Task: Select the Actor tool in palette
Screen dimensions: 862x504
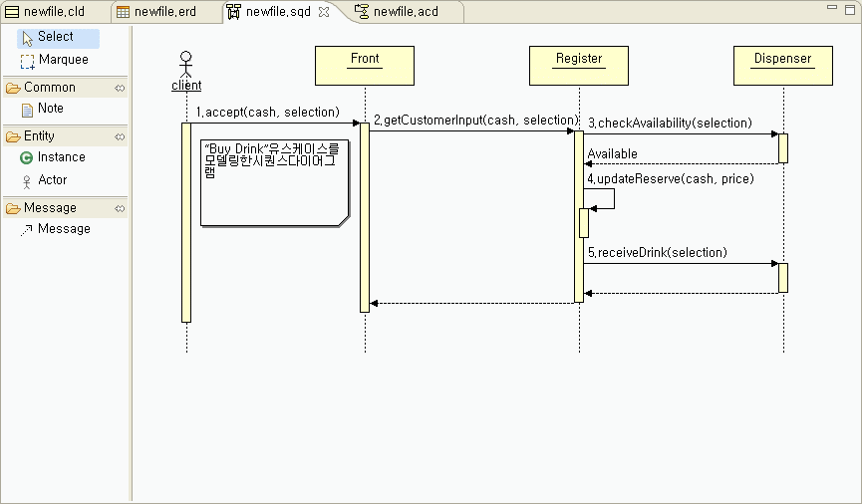Action: pyautogui.click(x=52, y=180)
